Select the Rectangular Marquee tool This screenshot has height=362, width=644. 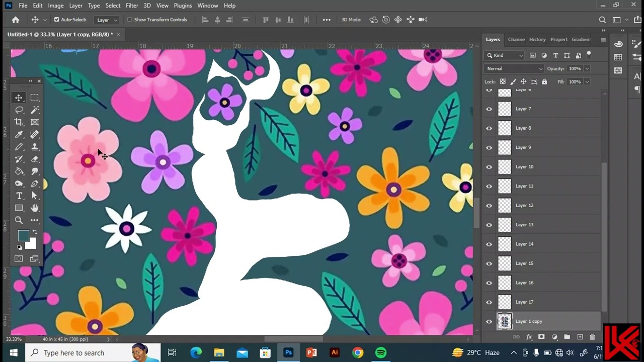coord(35,98)
